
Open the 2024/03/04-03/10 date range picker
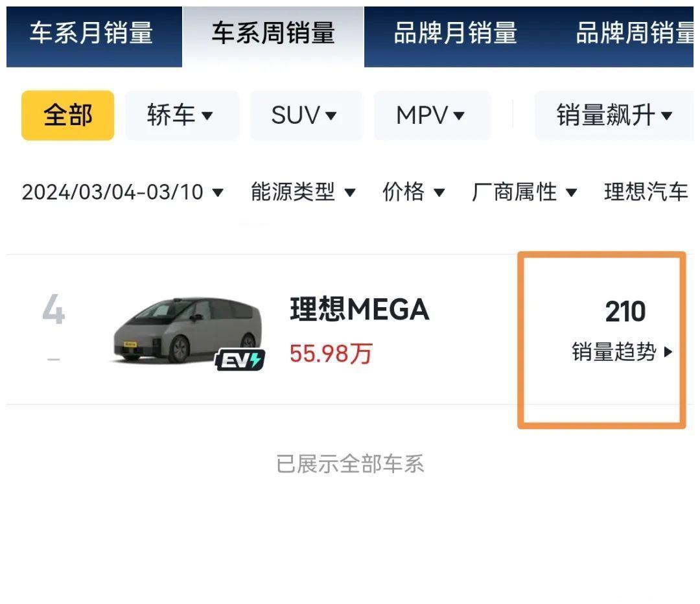coord(122,192)
